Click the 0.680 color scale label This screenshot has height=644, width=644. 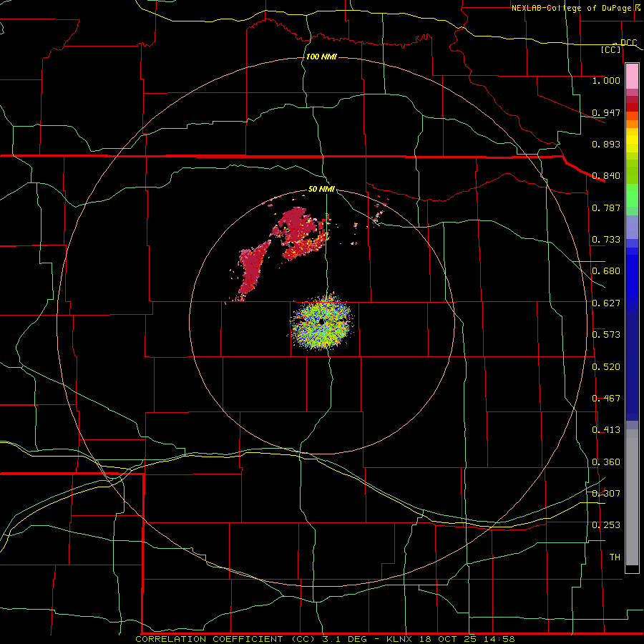(606, 271)
